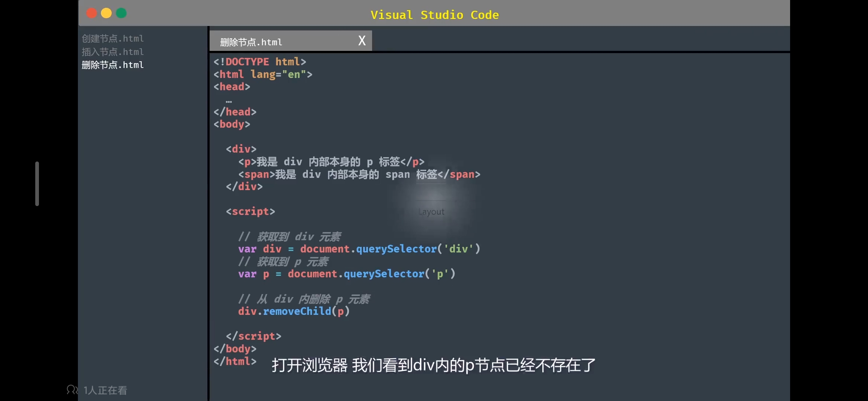Select 删除节点.html in the sidebar file list
868x401 pixels.
coord(112,65)
